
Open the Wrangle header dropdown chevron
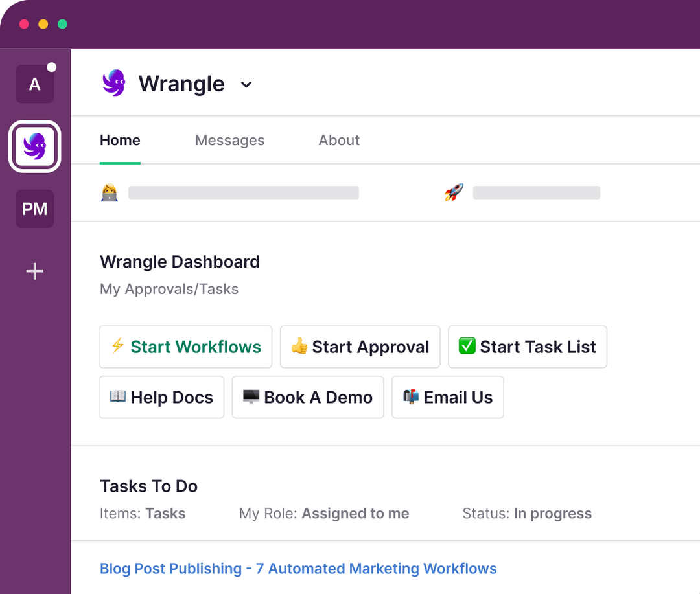click(x=246, y=84)
